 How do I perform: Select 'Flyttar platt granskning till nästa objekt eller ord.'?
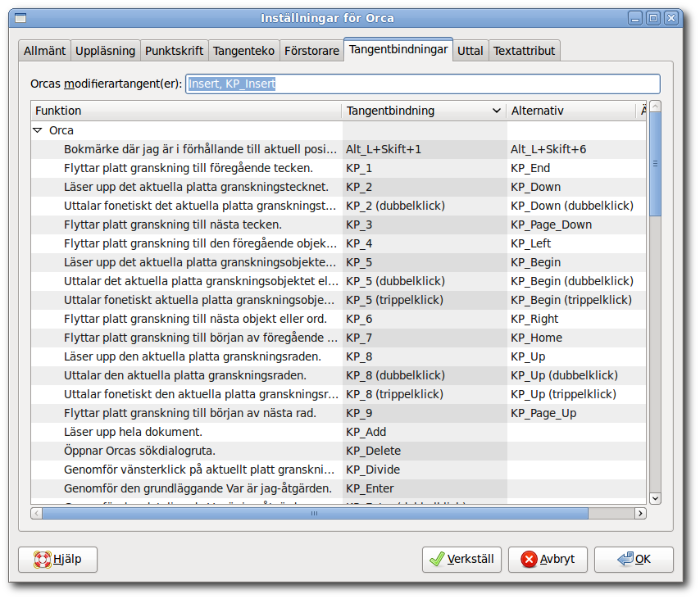[339, 319]
